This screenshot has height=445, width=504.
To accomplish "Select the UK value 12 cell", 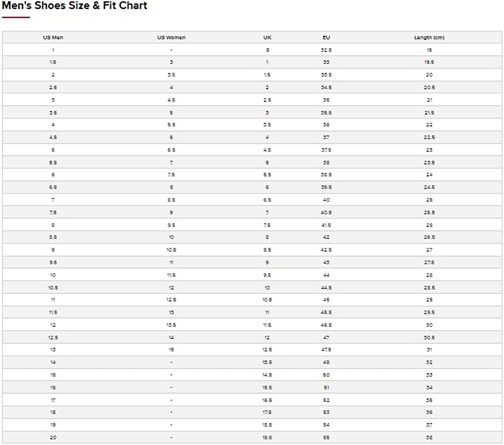I will pos(267,338).
